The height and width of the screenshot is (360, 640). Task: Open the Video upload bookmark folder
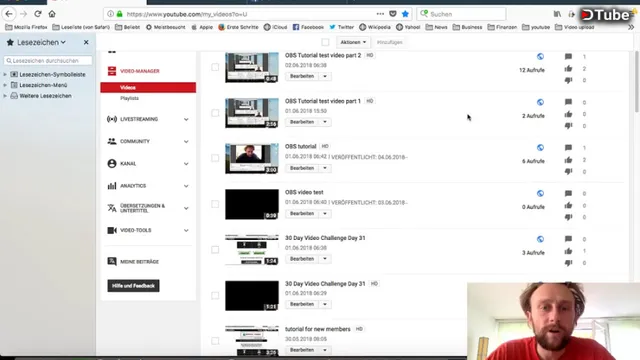point(574,27)
